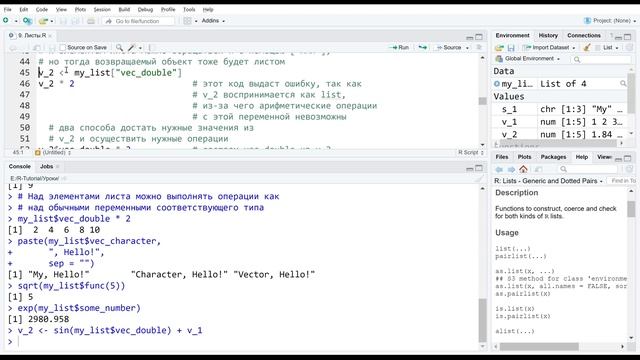The height and width of the screenshot is (360, 640).
Task: Click the Find in Topic field
Action: (x=622, y=181)
